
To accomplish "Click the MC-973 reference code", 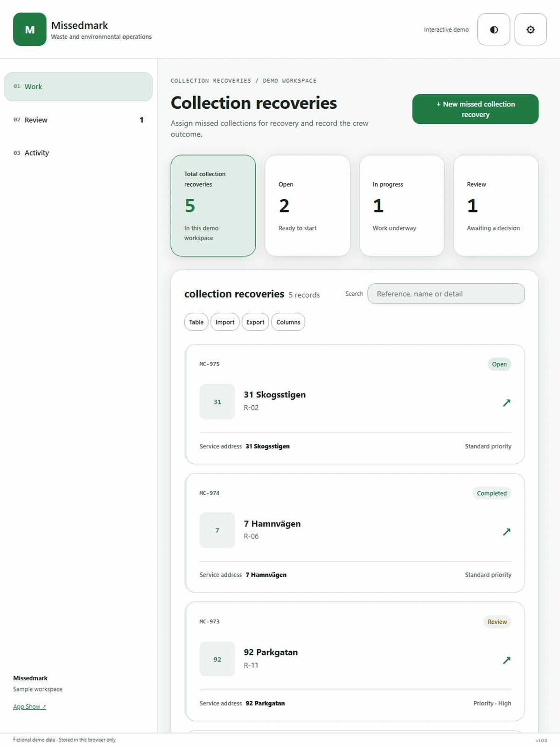I will tap(210, 622).
